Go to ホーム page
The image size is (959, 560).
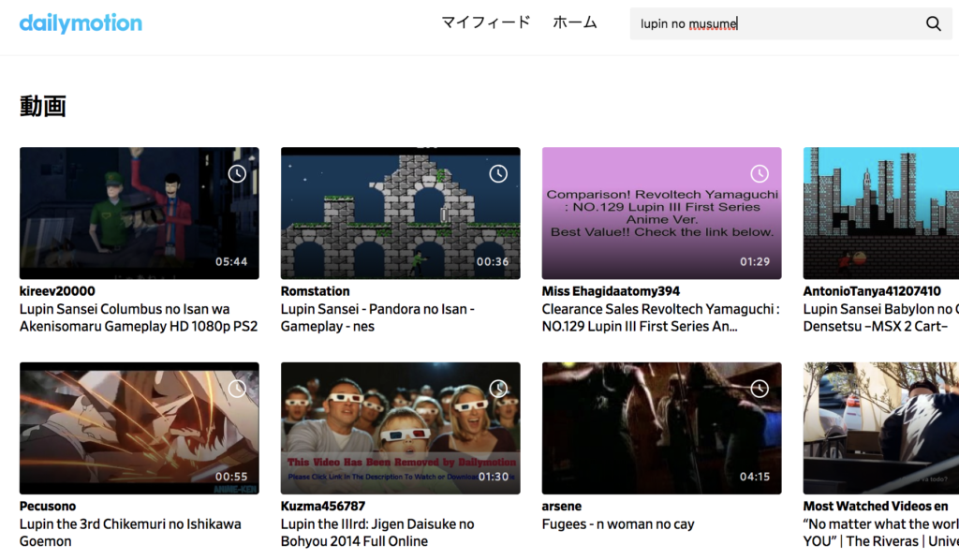tap(575, 22)
